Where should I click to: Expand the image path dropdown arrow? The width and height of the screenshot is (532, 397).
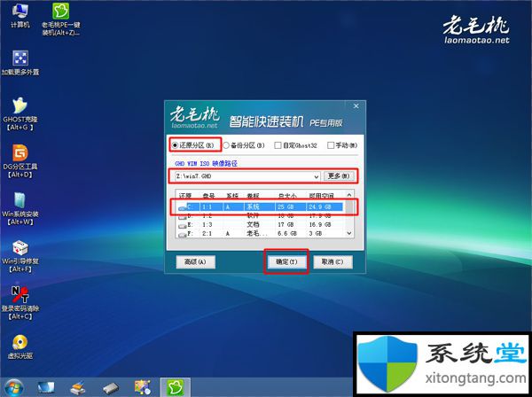(x=316, y=176)
